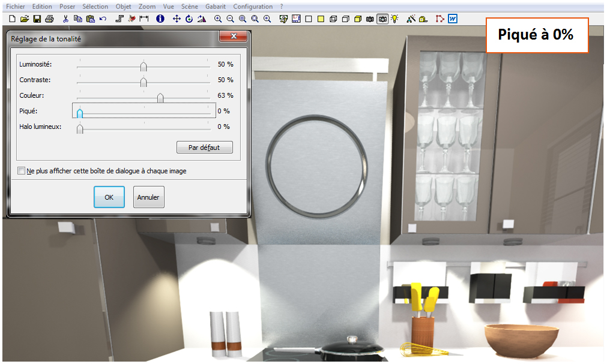Click the Open folder icon
Image resolution: width=607 pixels, height=364 pixels.
[25, 19]
